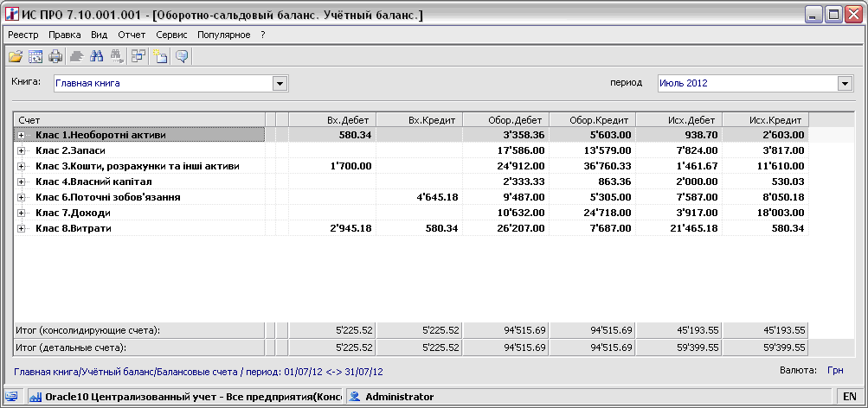
Task: Open the Реестр menu
Action: (23, 35)
